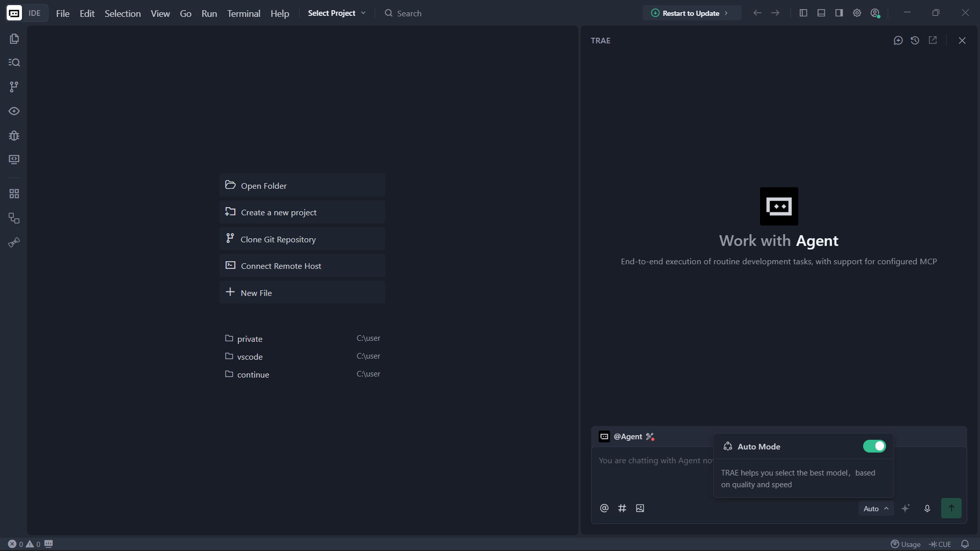Open Source Control branch icon
980x551 pixels.
pyautogui.click(x=14, y=87)
